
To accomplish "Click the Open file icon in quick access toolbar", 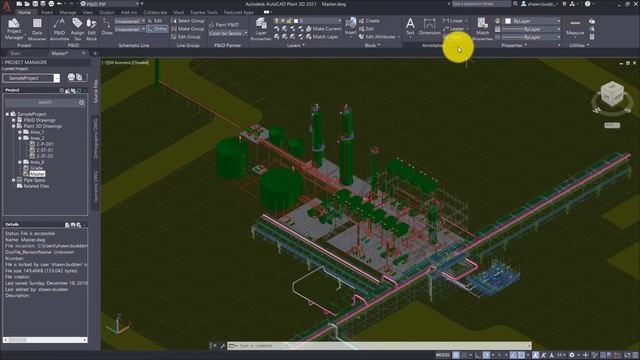I will coord(27,4).
